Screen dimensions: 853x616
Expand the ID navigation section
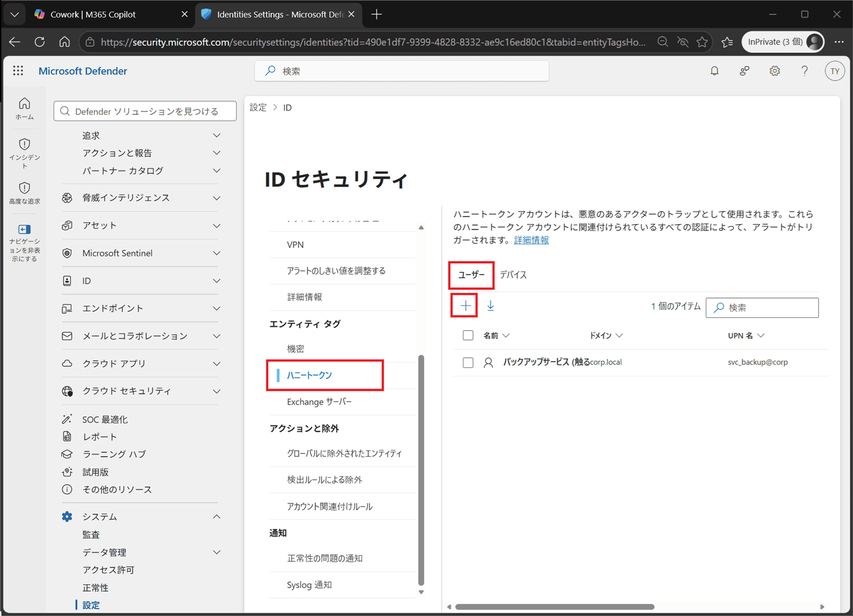tap(217, 281)
